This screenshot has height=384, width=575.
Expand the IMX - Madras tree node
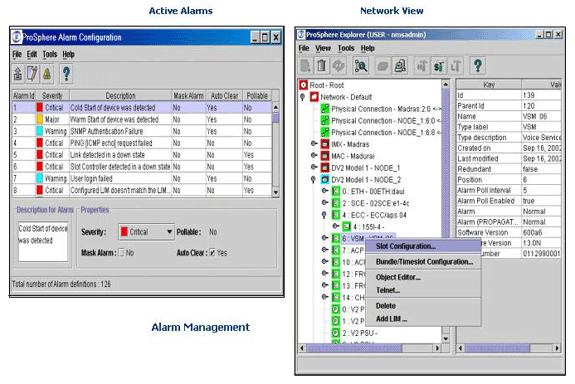314,144
